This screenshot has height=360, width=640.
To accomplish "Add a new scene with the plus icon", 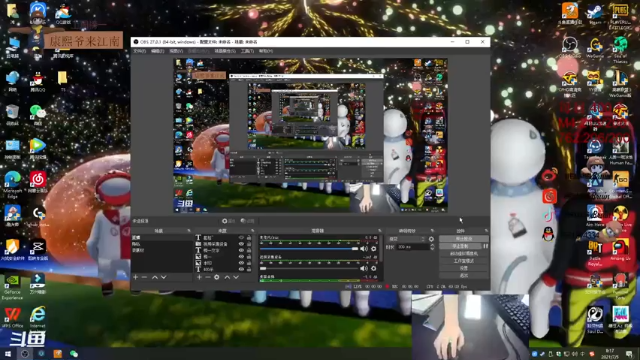I will pyautogui.click(x=136, y=277).
